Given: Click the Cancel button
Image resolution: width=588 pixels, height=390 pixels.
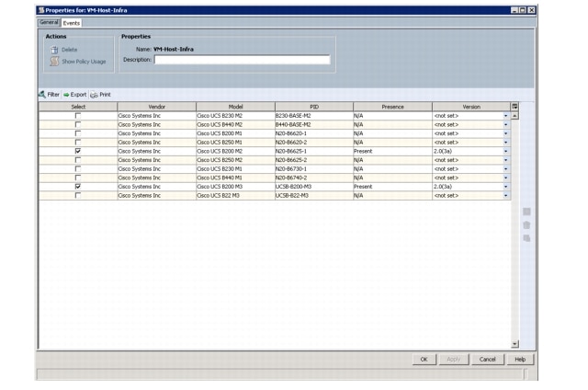Looking at the screenshot, I should (x=488, y=360).
